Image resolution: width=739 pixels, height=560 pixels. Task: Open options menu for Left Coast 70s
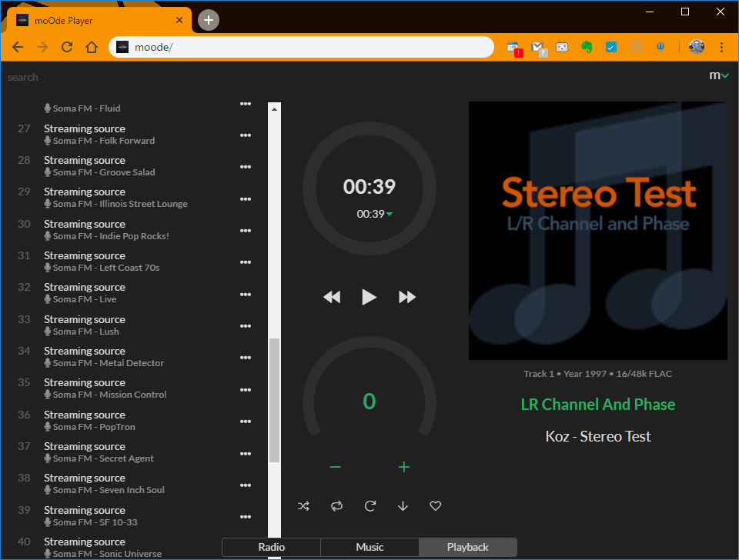(246, 262)
